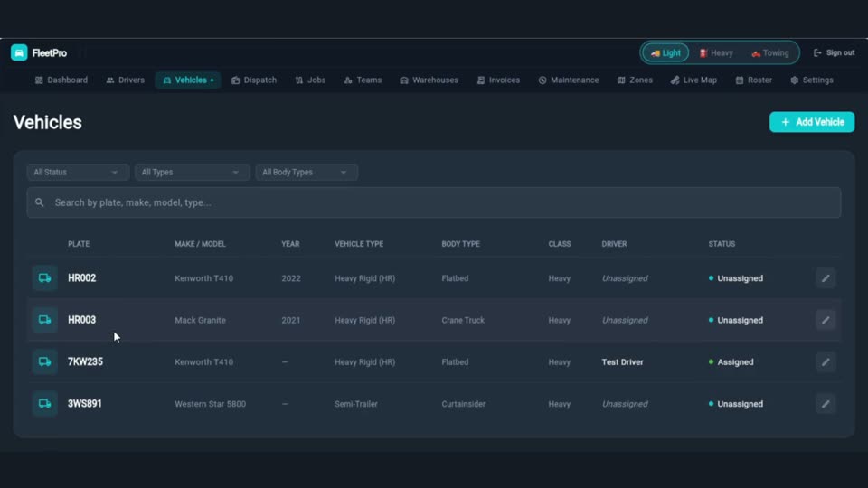
Task: Click the truck icon for 3WS891
Action: point(45,404)
